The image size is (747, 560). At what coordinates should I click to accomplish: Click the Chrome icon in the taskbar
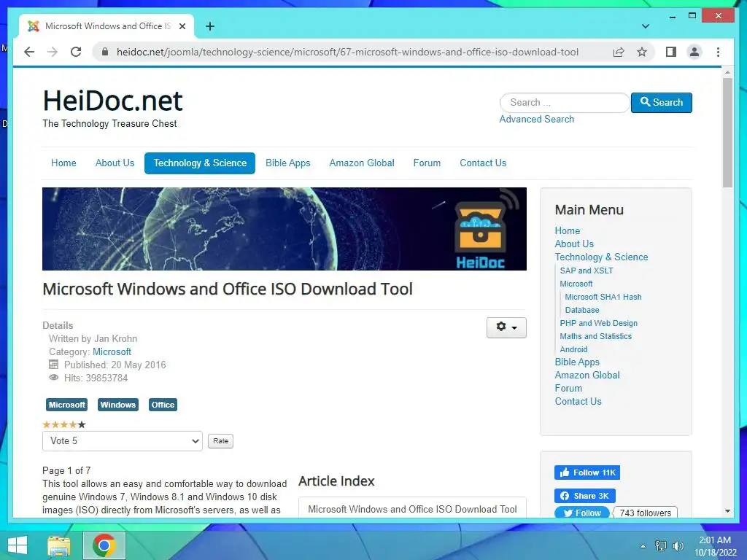pos(104,545)
